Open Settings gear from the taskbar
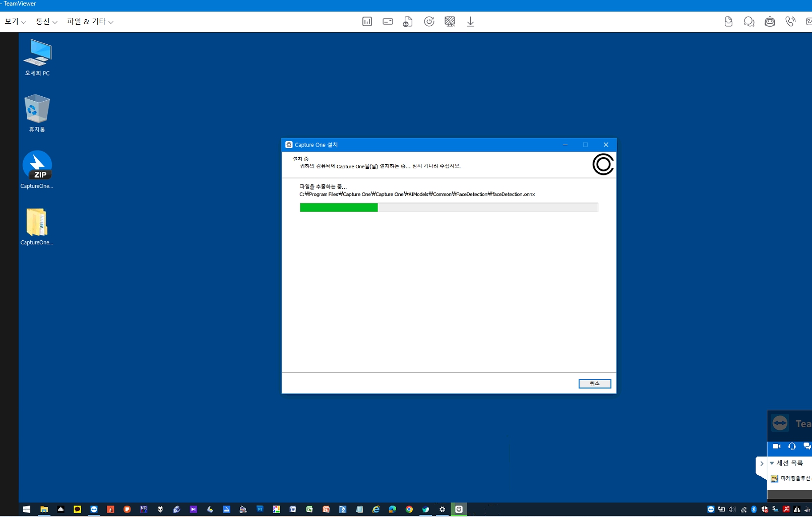 (442, 509)
